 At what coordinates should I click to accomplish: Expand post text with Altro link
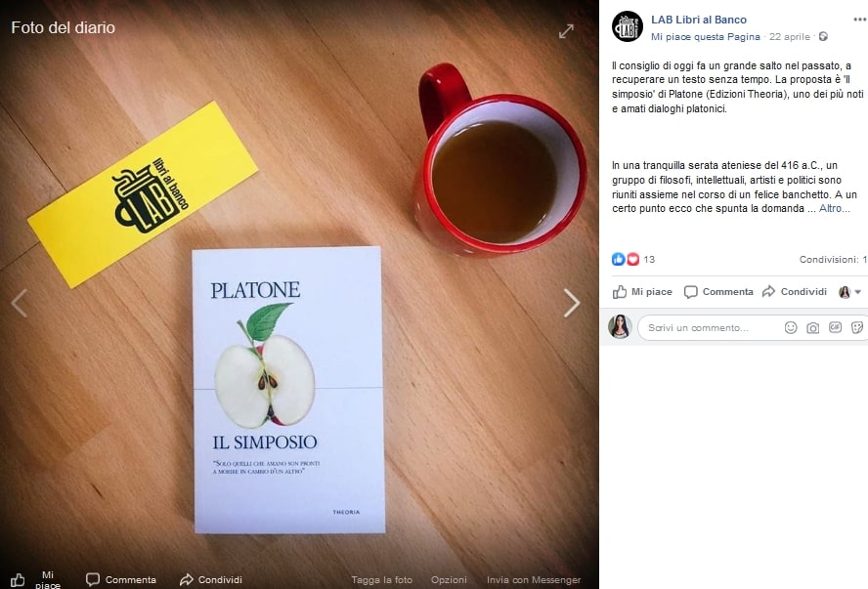(834, 208)
